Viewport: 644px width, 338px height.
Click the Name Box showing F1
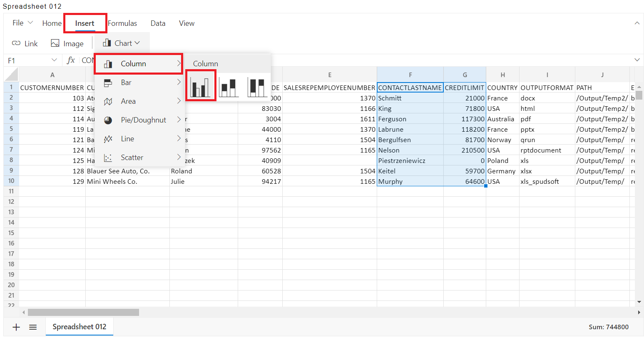click(27, 60)
